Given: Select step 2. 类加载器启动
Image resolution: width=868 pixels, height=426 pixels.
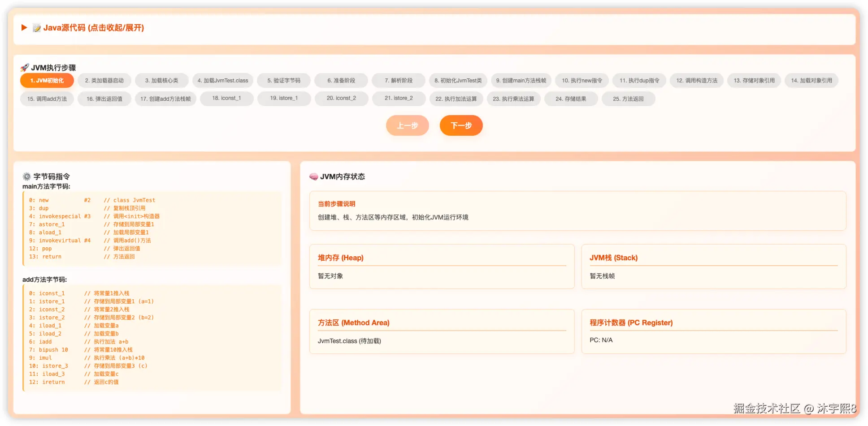Looking at the screenshot, I should click(104, 81).
